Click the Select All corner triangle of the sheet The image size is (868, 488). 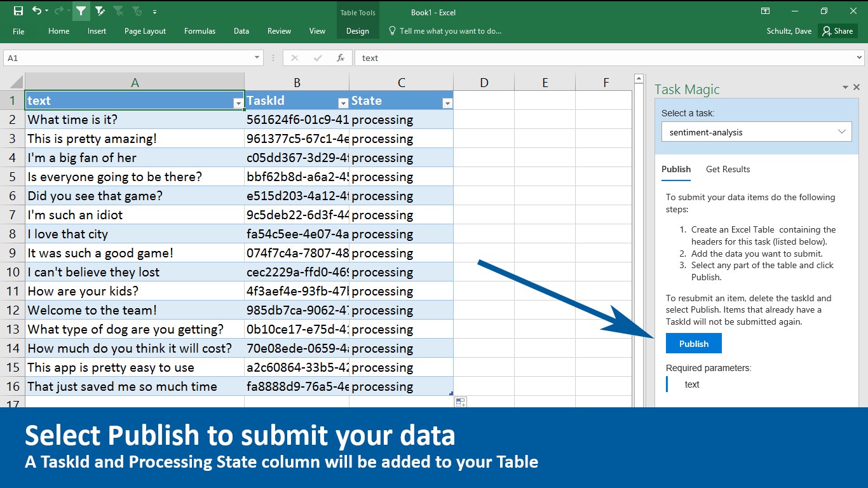pos(17,82)
